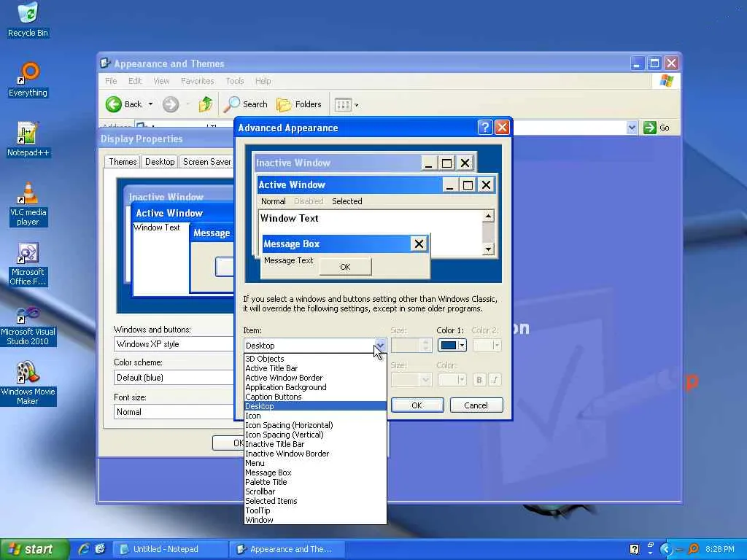
Task: Open the Help menu
Action: pos(263,81)
